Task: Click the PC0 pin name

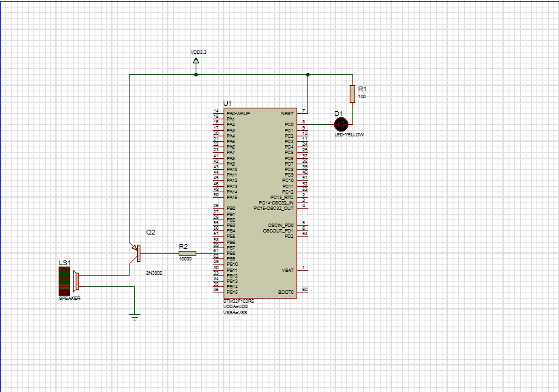Action: click(x=289, y=125)
